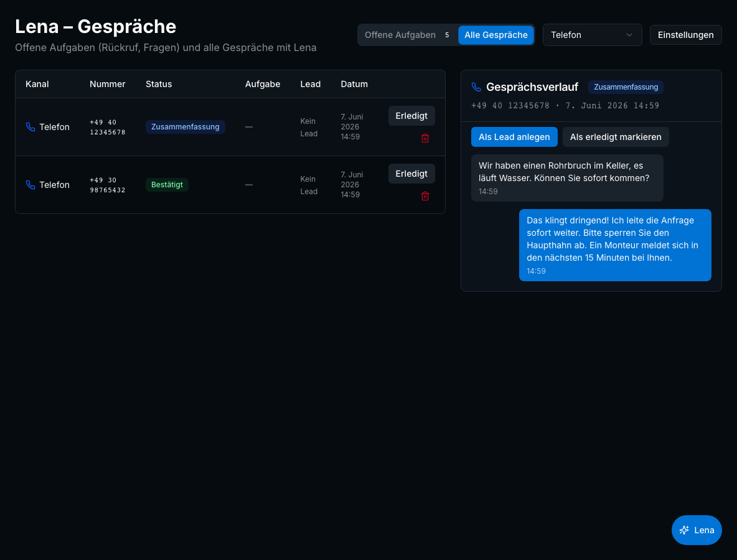Expand channel filter using chevron arrow
This screenshot has height=560, width=737.
coord(629,35)
